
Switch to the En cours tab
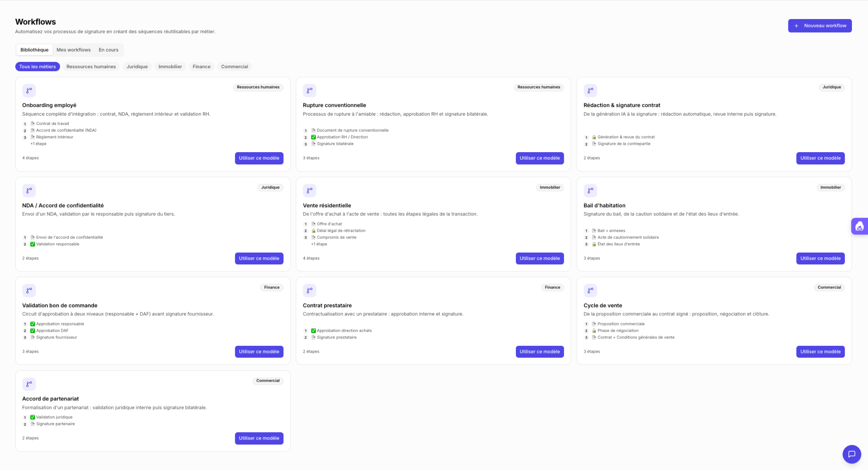[x=108, y=50]
